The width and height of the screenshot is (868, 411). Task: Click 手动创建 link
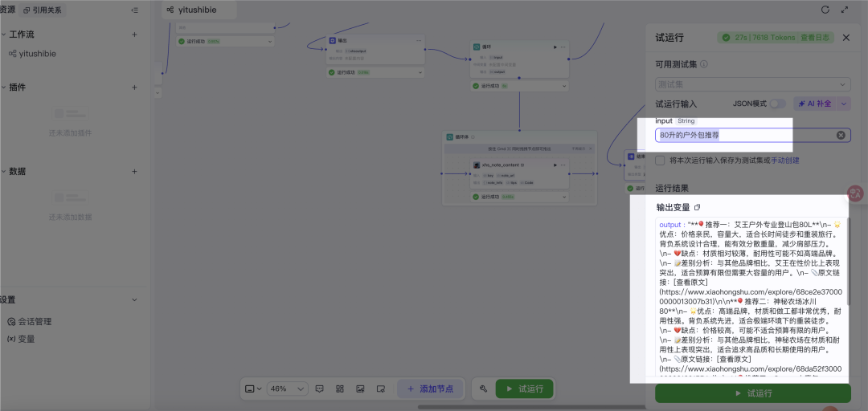click(x=785, y=161)
